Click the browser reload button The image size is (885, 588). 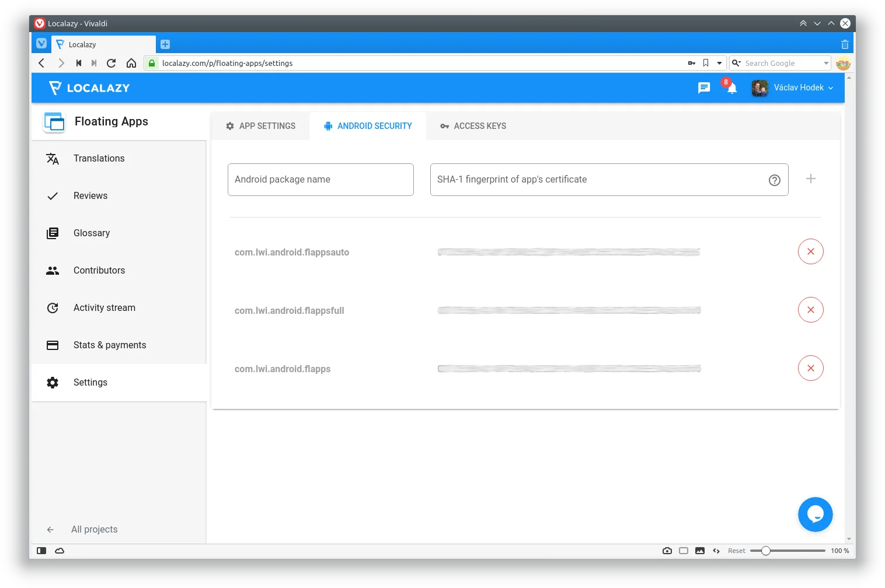pyautogui.click(x=112, y=63)
